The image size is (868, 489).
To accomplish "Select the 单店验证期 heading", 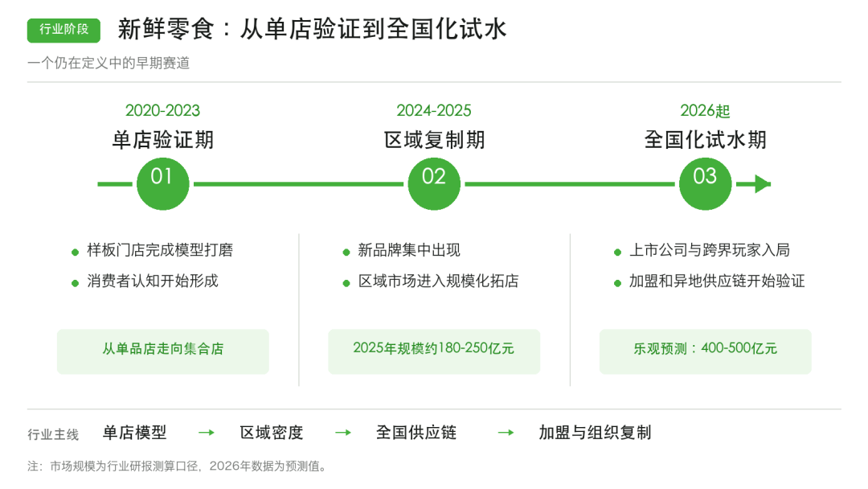I will 162,140.
